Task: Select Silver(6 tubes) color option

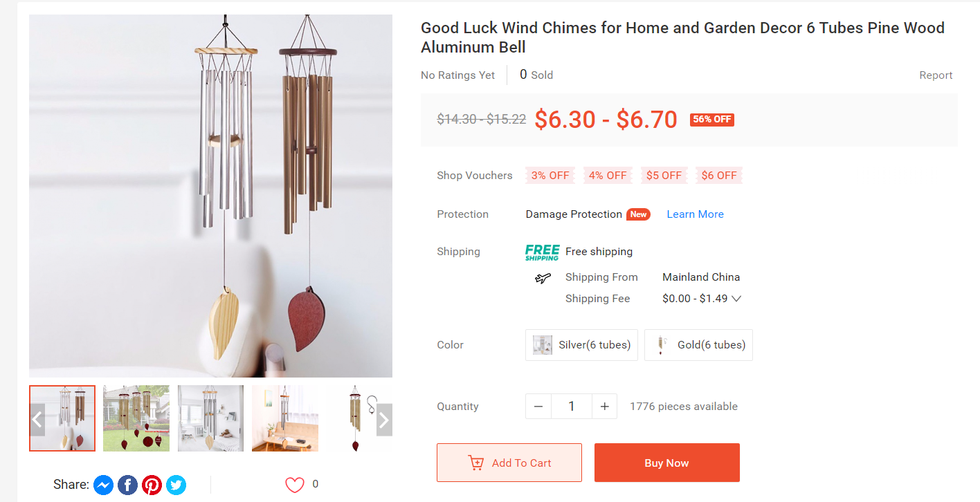Action: click(x=581, y=345)
